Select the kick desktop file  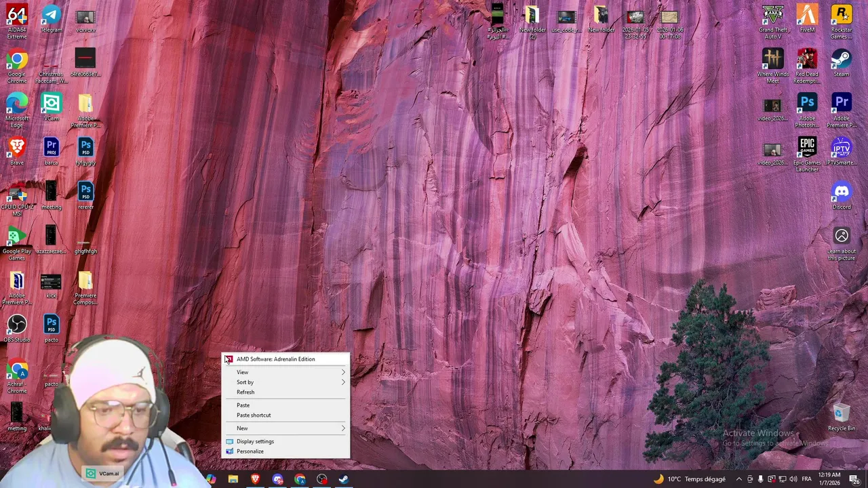51,284
